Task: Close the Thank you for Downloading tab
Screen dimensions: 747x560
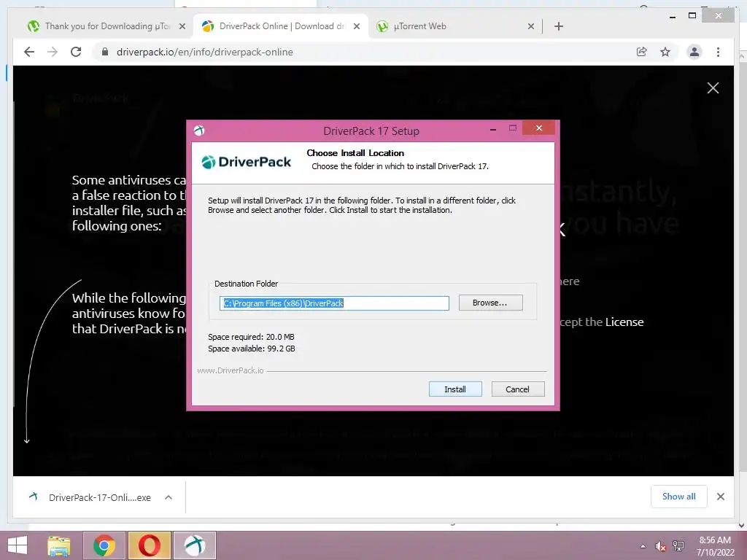Action: [182, 27]
